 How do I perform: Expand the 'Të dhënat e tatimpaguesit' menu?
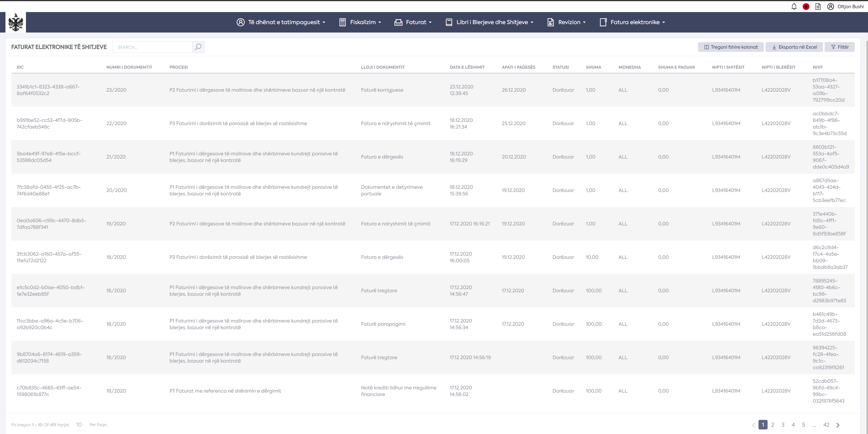(281, 22)
